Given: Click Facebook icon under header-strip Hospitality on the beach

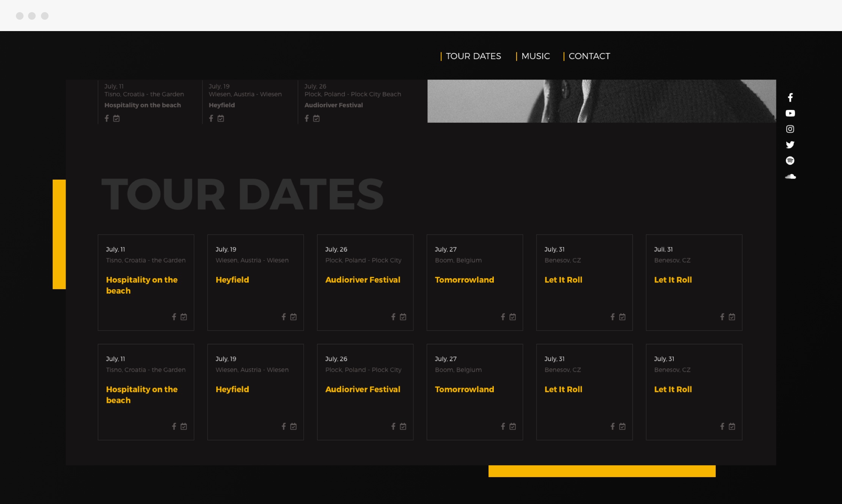Looking at the screenshot, I should pyautogui.click(x=107, y=119).
